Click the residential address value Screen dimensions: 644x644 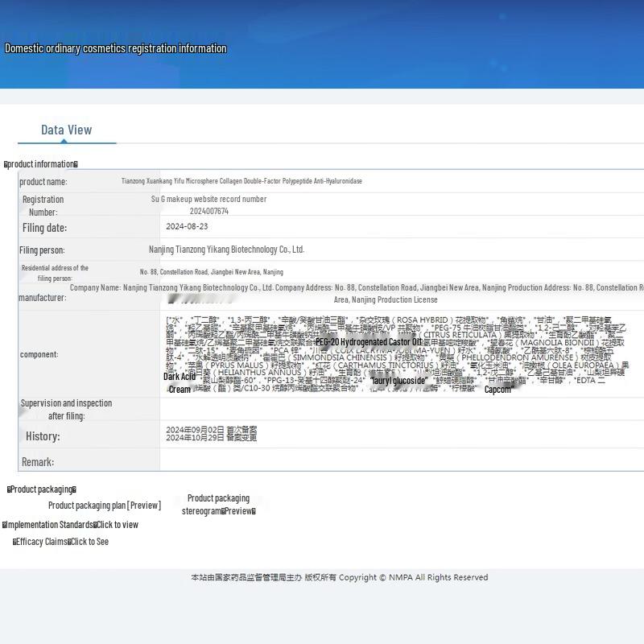click(x=211, y=272)
